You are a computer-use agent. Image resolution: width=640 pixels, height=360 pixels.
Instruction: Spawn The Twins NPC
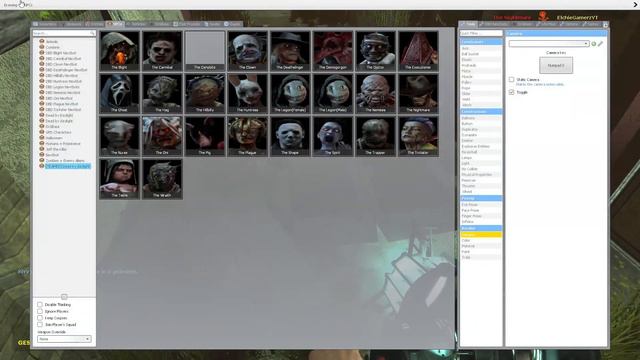[x=119, y=179]
